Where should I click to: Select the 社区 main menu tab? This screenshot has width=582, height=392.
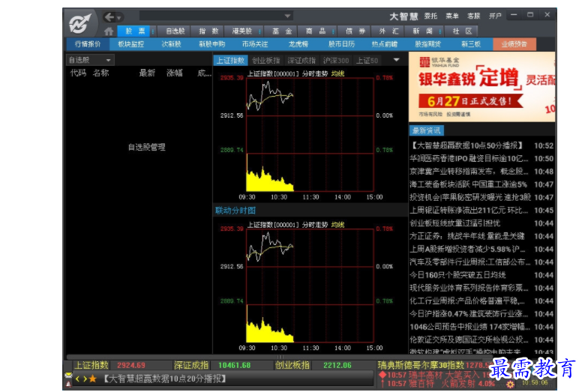click(462, 31)
